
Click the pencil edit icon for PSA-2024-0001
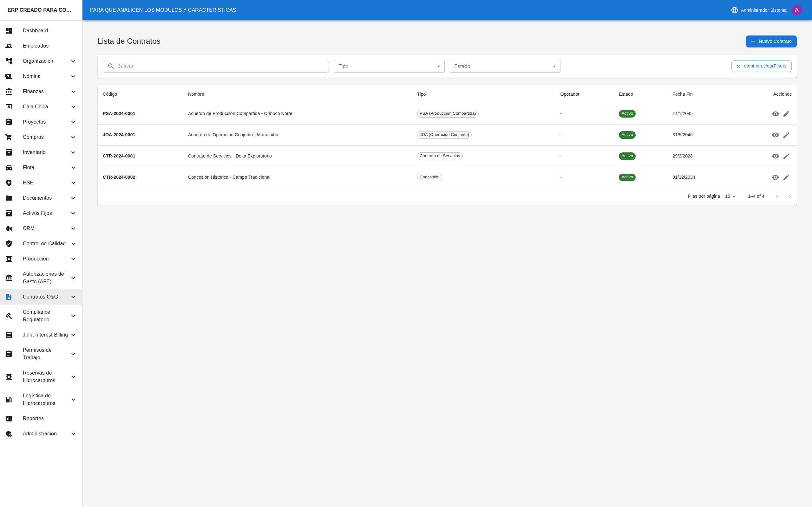coord(786,114)
